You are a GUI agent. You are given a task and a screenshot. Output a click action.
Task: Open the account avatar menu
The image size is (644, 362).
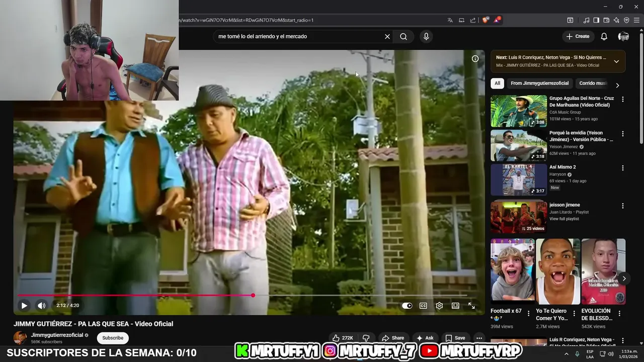623,36
